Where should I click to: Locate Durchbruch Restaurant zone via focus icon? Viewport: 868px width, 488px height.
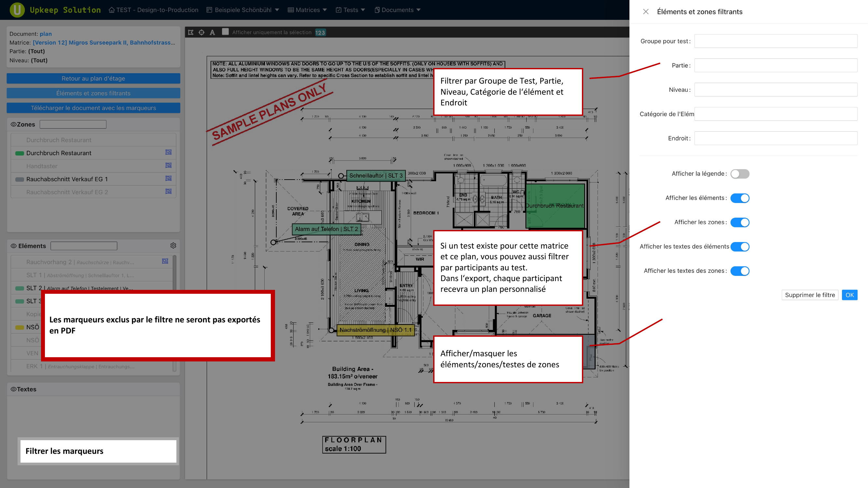[169, 153]
